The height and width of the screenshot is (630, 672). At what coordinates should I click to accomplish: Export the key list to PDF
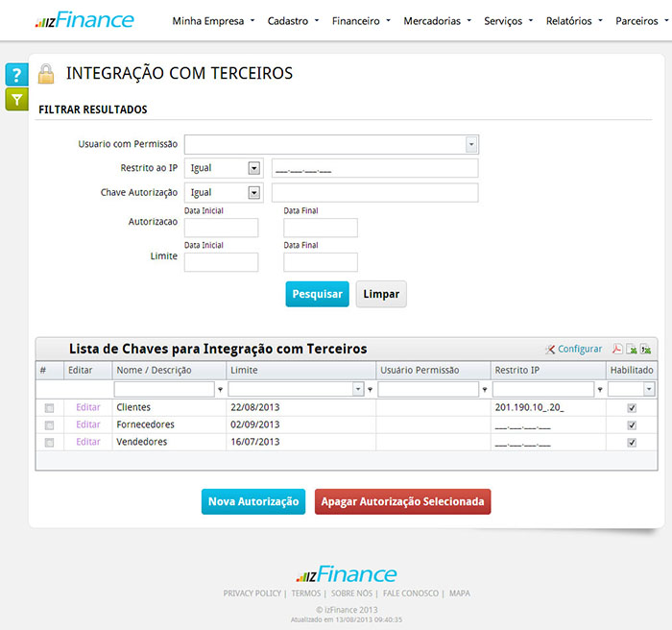[618, 350]
